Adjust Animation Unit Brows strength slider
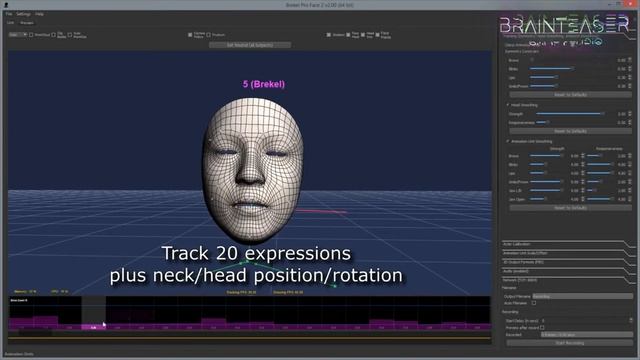The height and width of the screenshot is (360, 640). 547,156
